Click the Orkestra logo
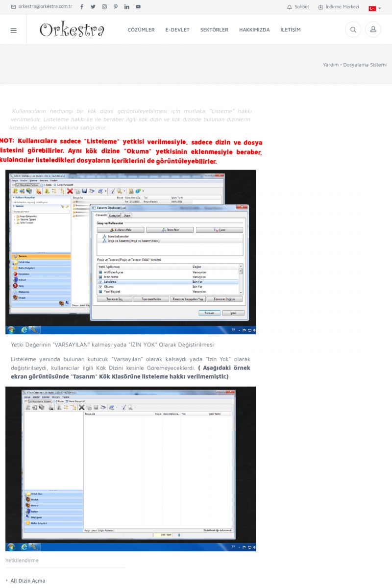The image size is (392, 588). (x=72, y=30)
